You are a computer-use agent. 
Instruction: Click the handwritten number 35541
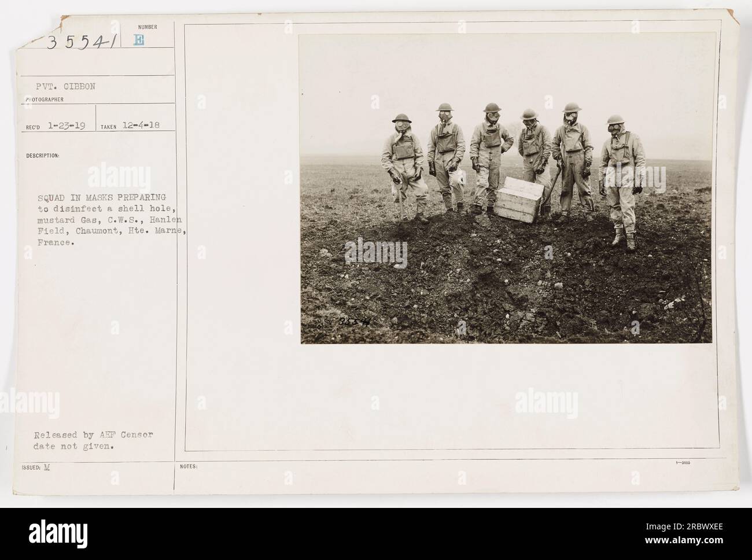coord(81,41)
